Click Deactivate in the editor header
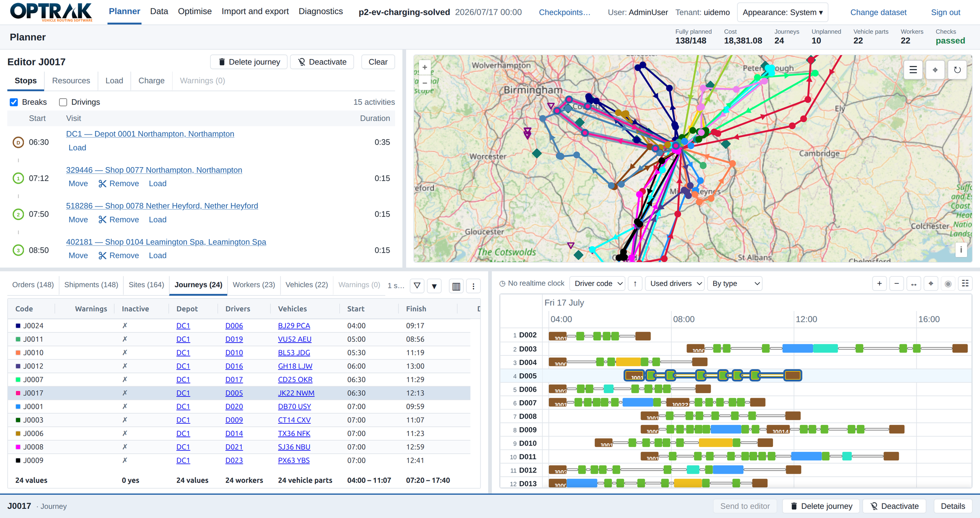 322,62
